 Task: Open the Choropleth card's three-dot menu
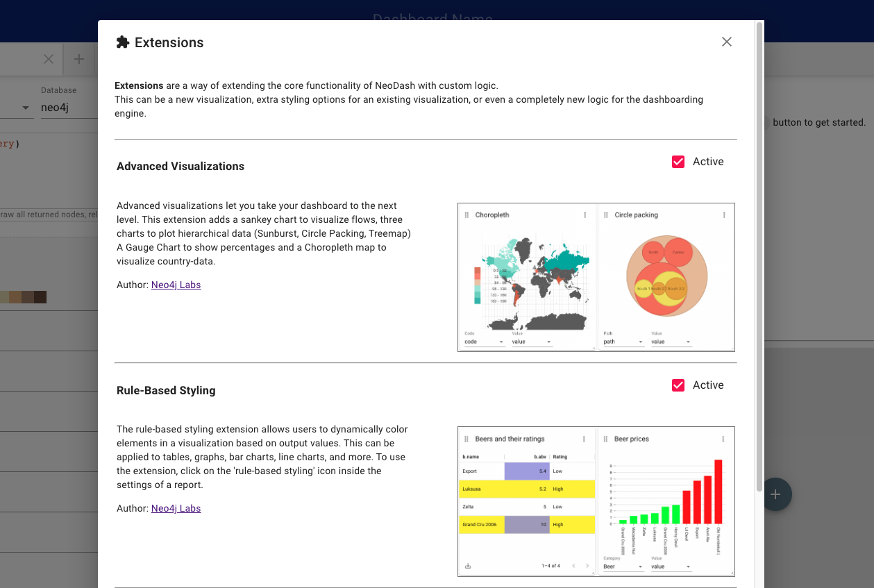(x=585, y=215)
